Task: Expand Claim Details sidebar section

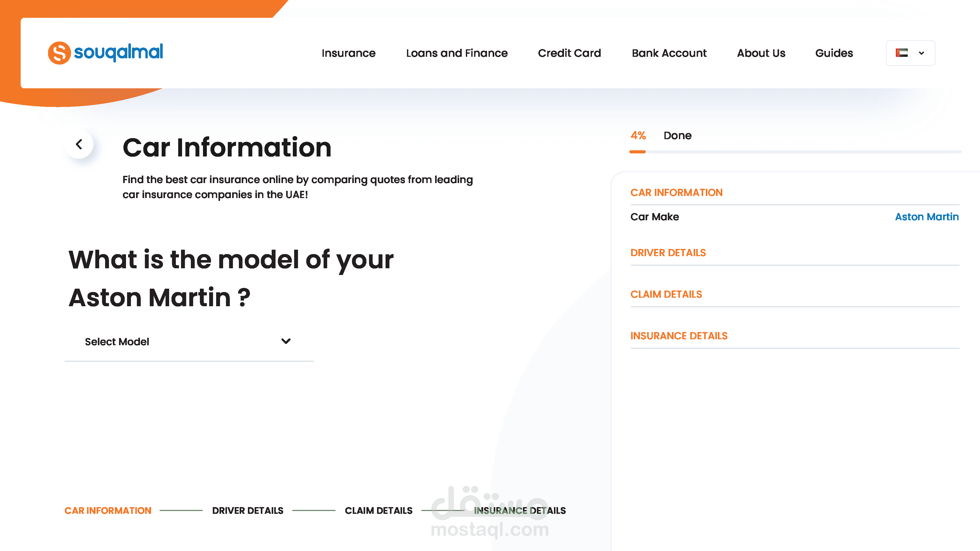Action: pos(666,294)
